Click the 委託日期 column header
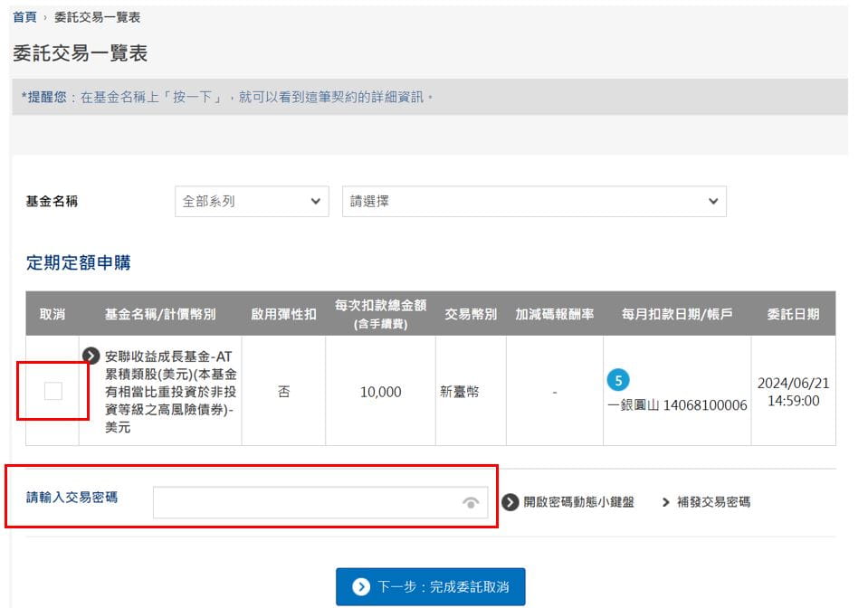 pos(793,314)
